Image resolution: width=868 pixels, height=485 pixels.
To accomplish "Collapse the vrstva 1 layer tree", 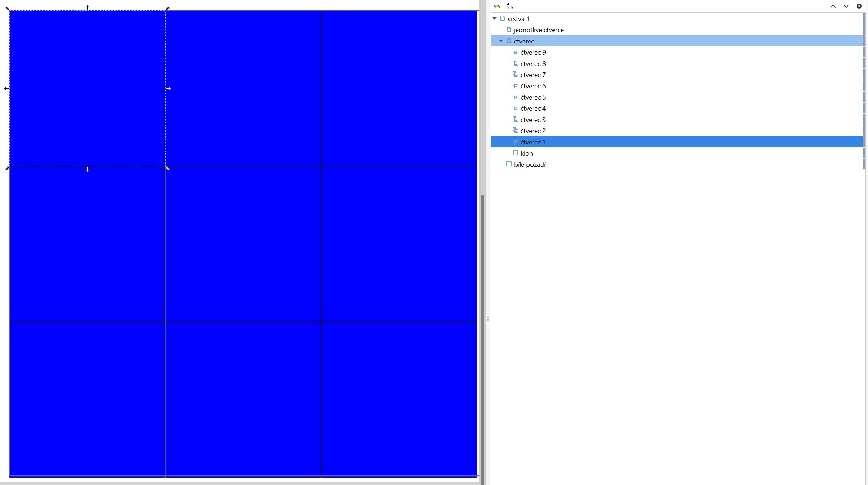I will pyautogui.click(x=494, y=18).
